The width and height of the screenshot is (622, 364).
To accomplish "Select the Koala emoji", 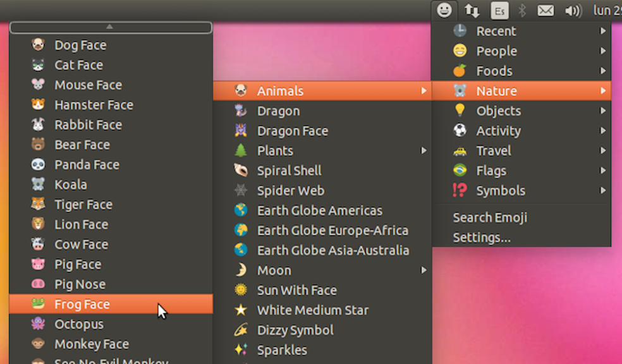I will click(70, 185).
